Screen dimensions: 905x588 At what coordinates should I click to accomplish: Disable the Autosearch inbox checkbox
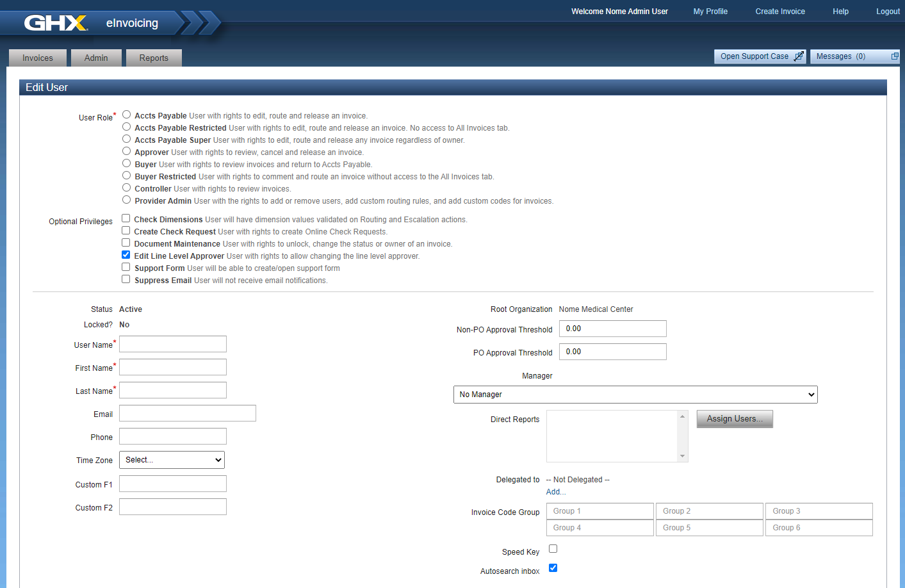(553, 568)
